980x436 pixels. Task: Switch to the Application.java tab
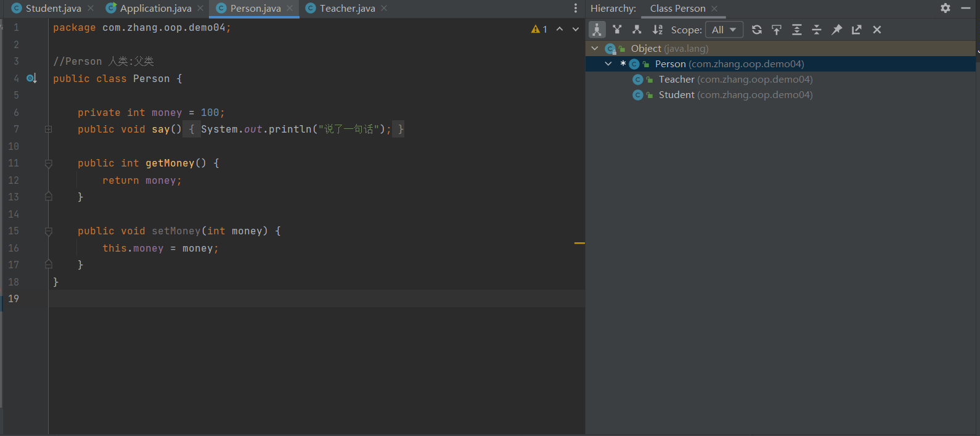click(x=155, y=9)
